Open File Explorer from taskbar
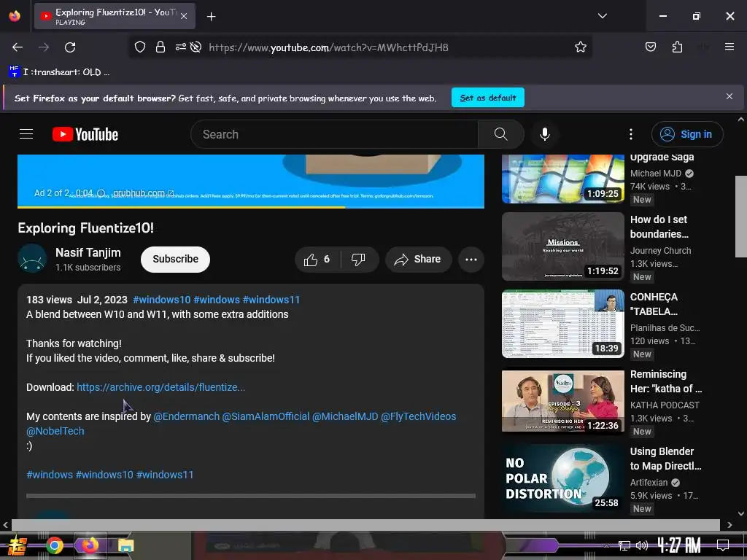This screenshot has height=560, width=747. click(x=125, y=545)
